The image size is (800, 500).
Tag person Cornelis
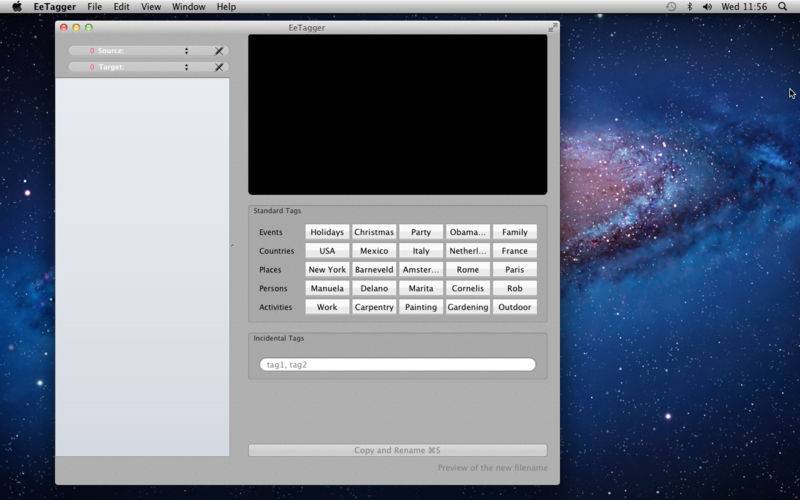(x=468, y=288)
